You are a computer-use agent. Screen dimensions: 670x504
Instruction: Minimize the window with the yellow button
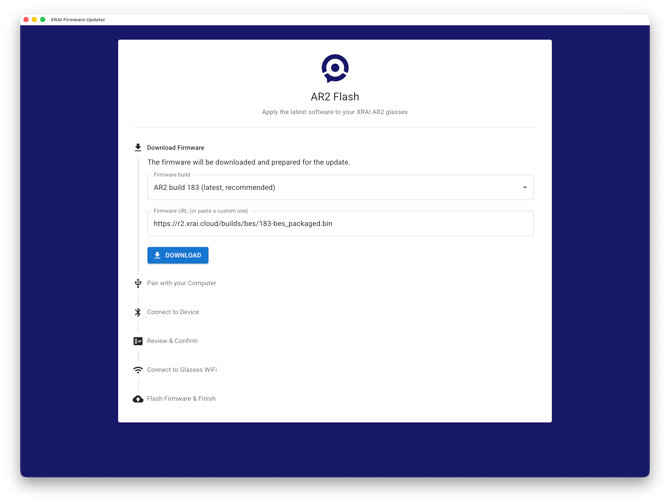(x=34, y=20)
